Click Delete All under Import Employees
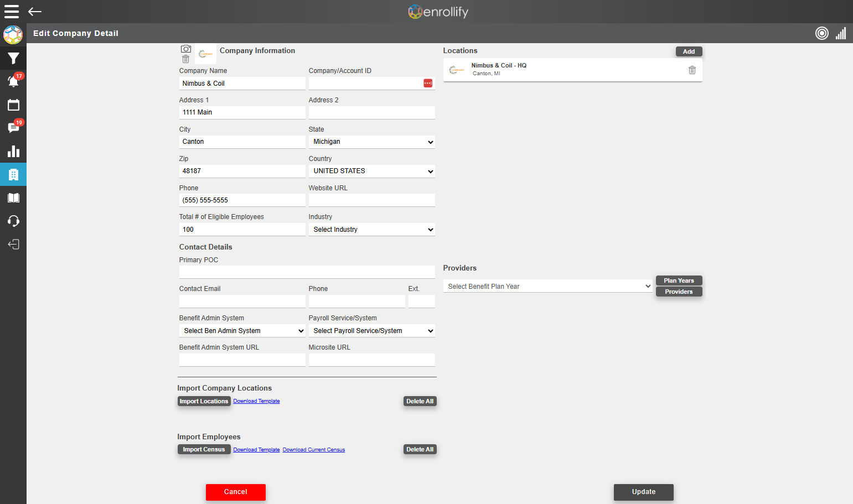Image resolution: width=853 pixels, height=504 pixels. (420, 449)
